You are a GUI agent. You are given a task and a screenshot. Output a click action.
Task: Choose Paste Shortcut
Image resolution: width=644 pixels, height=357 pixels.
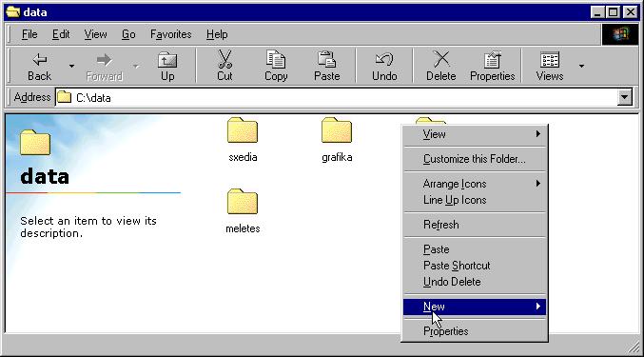(475, 266)
